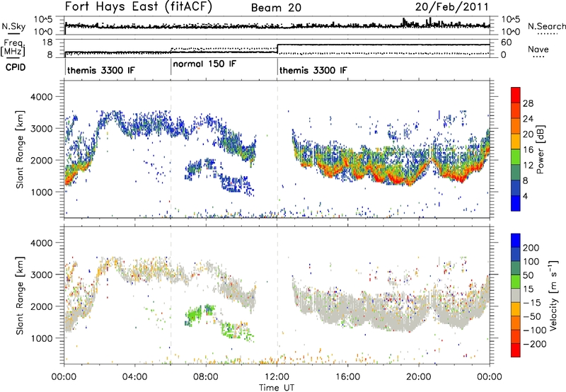Click '1000' on the velocity panel range axis
Viewport: 566px width, 392px height.
click(x=42, y=338)
